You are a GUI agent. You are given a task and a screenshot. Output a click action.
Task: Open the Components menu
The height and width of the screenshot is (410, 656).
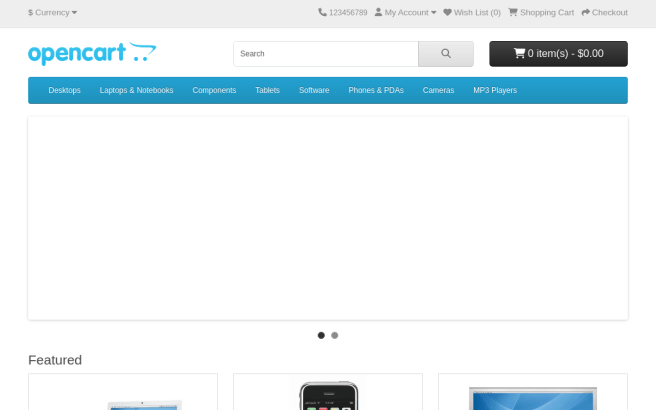click(214, 90)
